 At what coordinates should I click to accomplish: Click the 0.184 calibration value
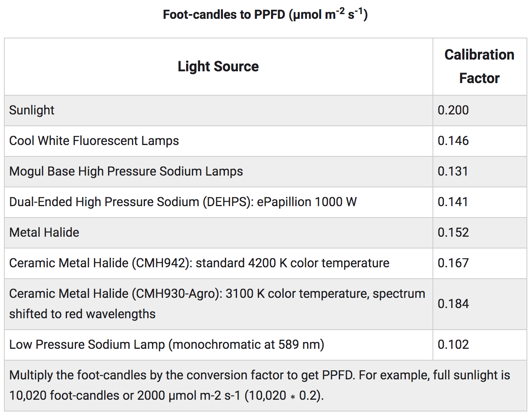(x=453, y=304)
